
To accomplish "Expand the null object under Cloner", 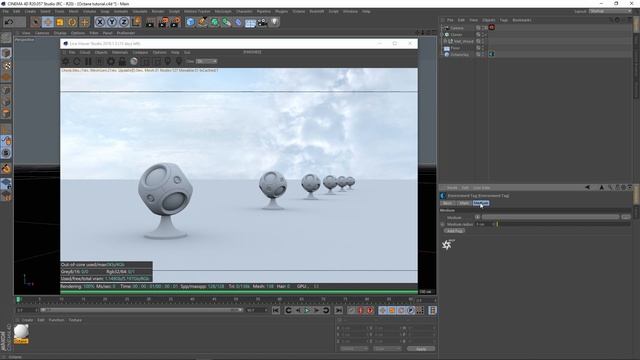I will pyautogui.click(x=445, y=41).
